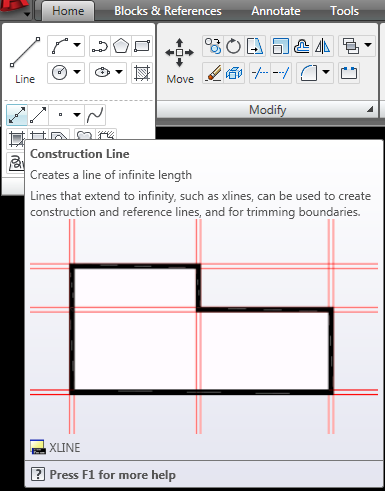
Task: Open the Fillet options dropdown arrow
Action: tap(326, 72)
